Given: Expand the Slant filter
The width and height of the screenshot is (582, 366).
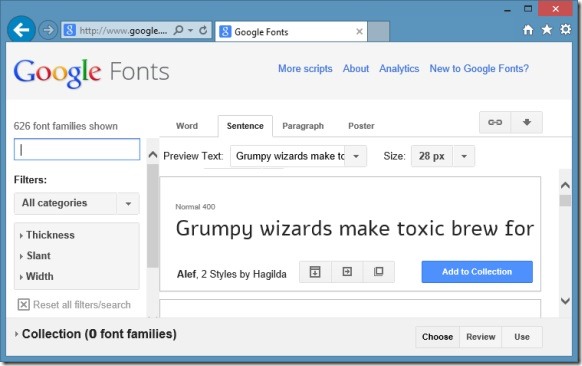Looking at the screenshot, I should [35, 256].
